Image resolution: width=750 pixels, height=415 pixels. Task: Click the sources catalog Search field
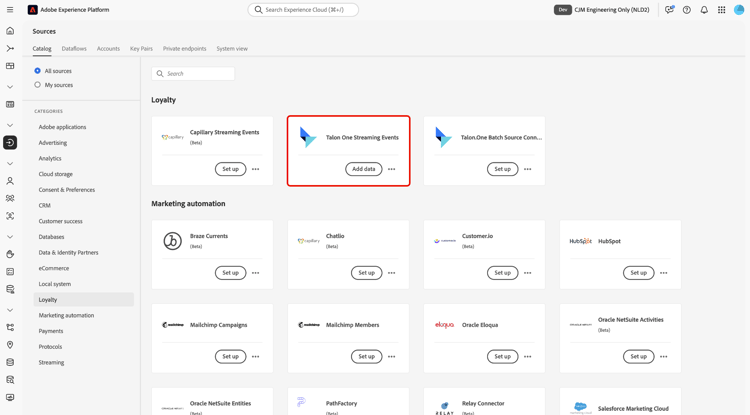click(x=193, y=74)
